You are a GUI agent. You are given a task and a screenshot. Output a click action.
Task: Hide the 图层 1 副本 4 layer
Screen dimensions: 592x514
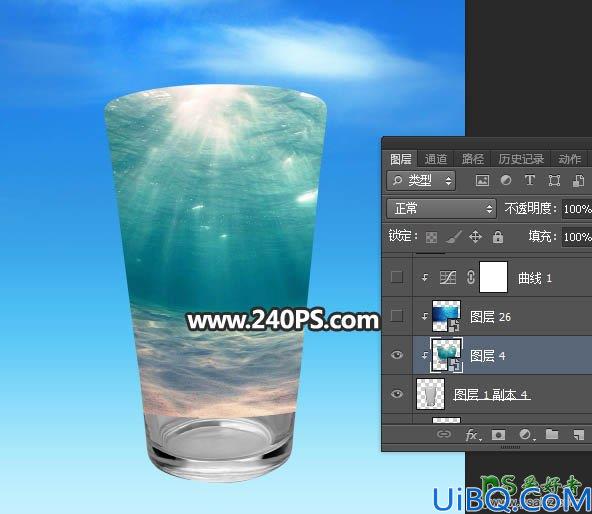tap(397, 394)
